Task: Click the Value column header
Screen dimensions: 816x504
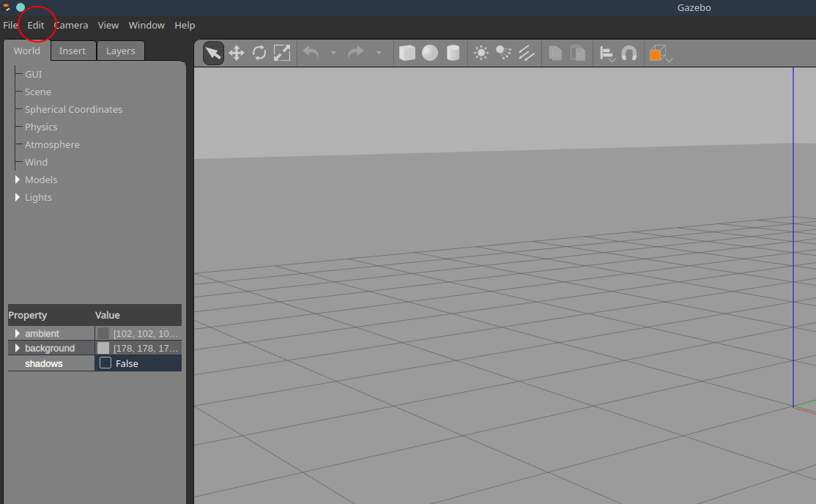Action: 107,315
